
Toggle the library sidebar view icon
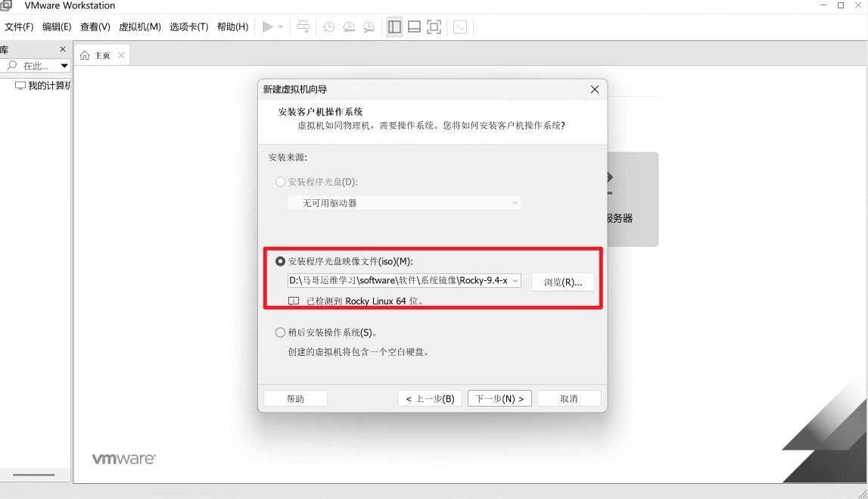coord(394,27)
